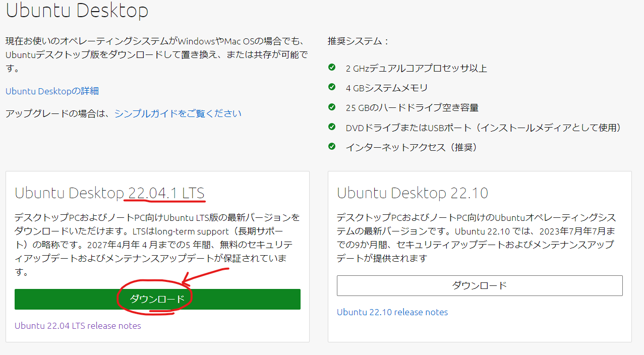Viewport: 644px width, 355px height.
Task: Click the white ダウンロード button for Ubuntu 22.10
Action: pos(480,285)
